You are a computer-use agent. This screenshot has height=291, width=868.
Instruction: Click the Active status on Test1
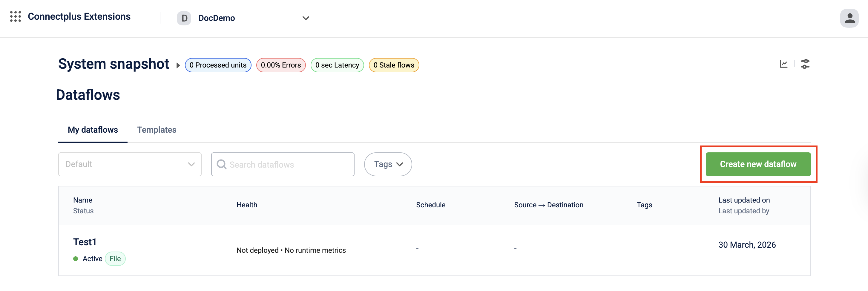click(88, 259)
